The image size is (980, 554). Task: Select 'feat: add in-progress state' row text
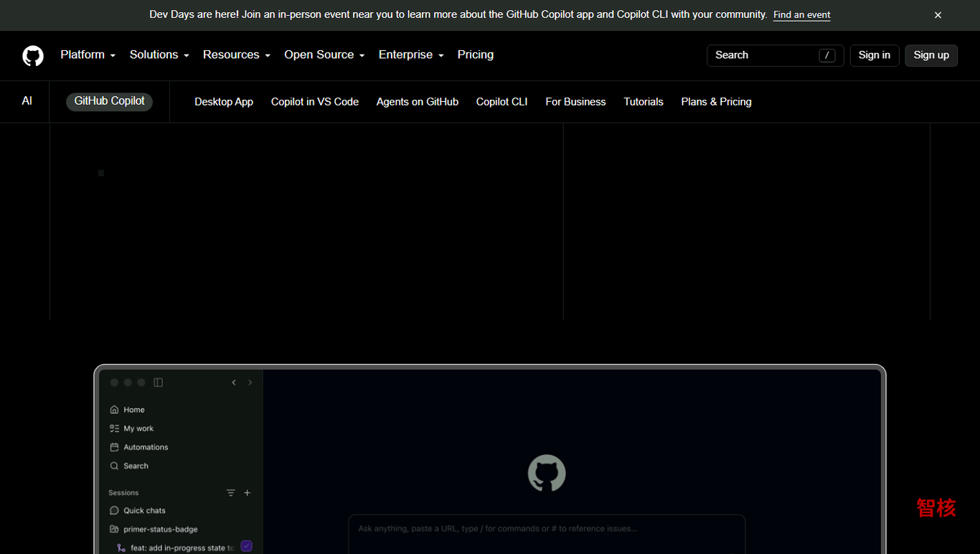click(x=182, y=548)
